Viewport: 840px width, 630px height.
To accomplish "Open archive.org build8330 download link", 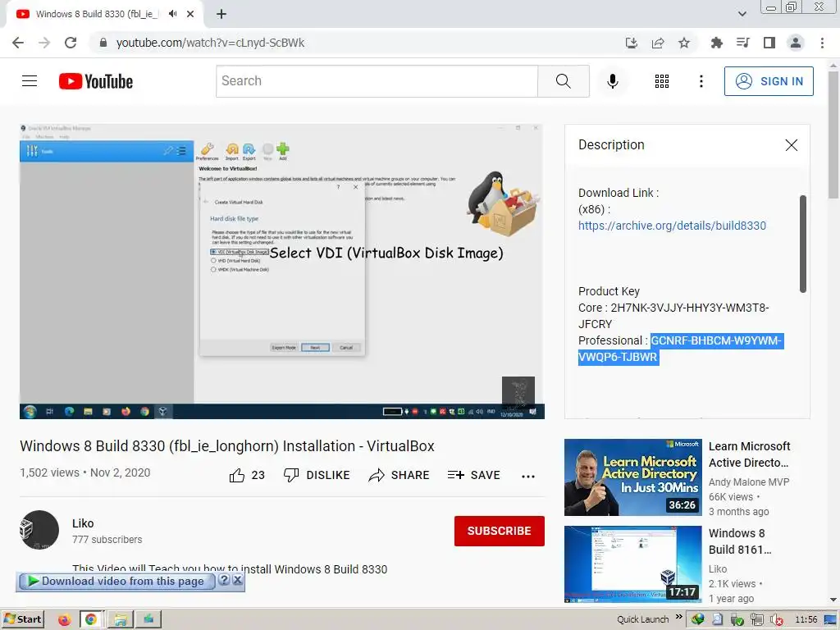I will click(x=672, y=226).
